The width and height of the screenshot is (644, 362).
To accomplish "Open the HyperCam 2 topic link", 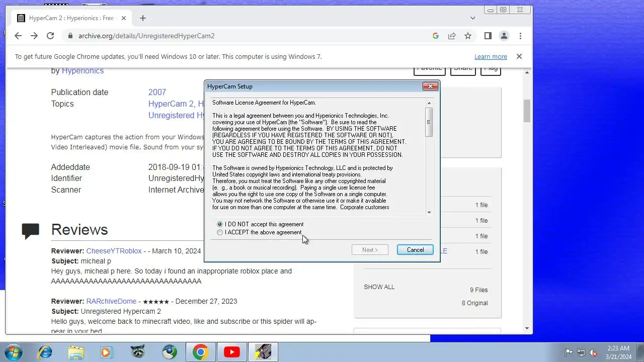I will click(x=172, y=104).
